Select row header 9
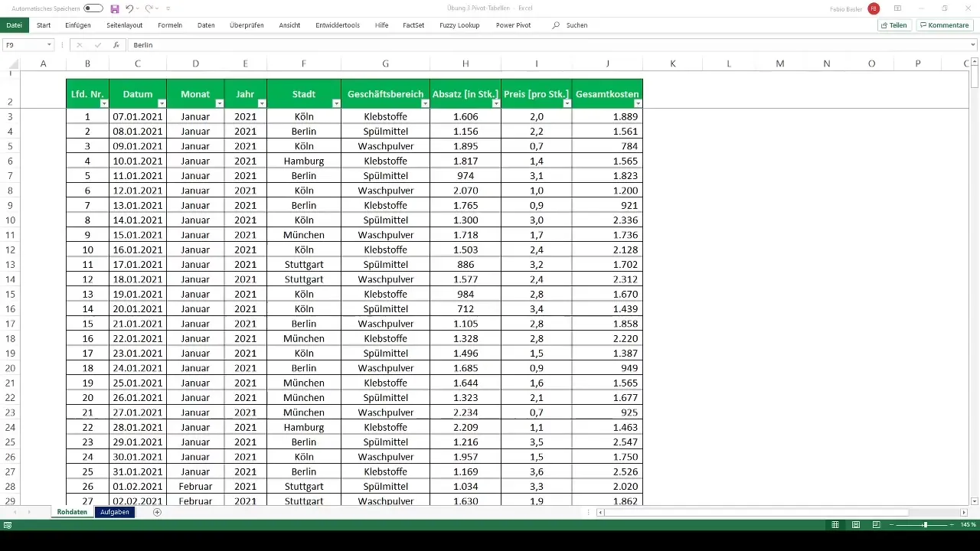This screenshot has height=551, width=980. [x=11, y=205]
